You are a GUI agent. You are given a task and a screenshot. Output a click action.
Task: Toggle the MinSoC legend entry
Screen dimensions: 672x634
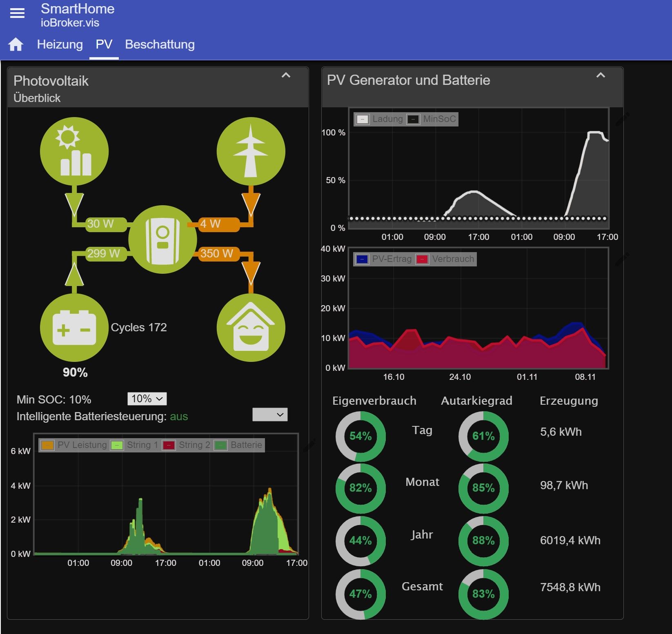[x=431, y=119]
